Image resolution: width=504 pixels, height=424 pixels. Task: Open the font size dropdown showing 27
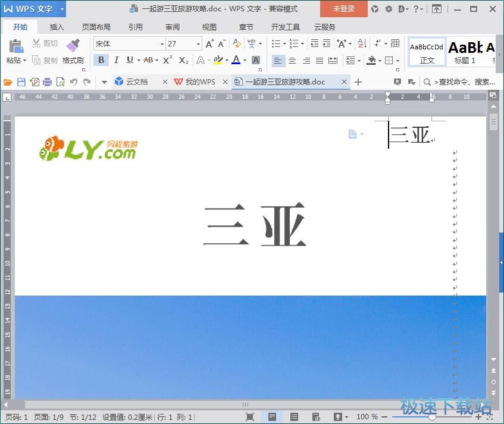click(198, 44)
